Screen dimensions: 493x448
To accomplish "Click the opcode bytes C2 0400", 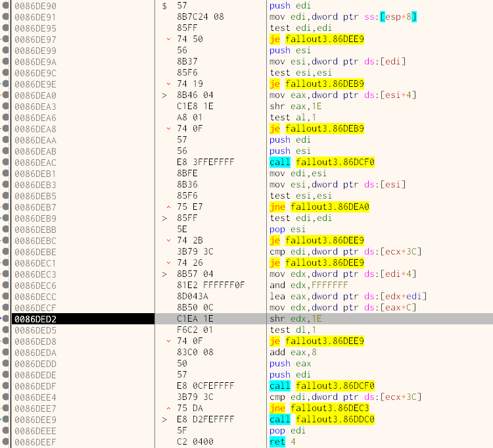I will (195, 441).
